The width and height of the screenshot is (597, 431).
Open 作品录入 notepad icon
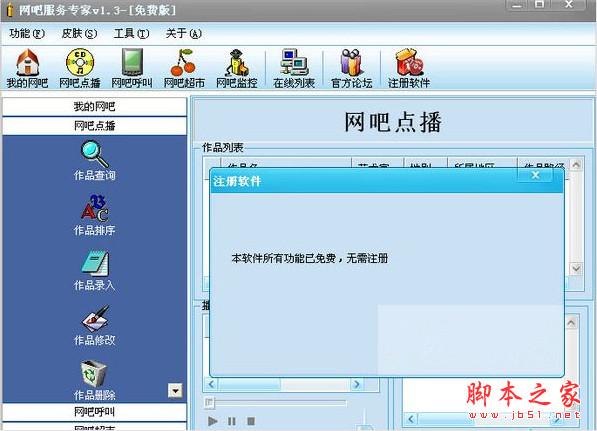point(94,270)
